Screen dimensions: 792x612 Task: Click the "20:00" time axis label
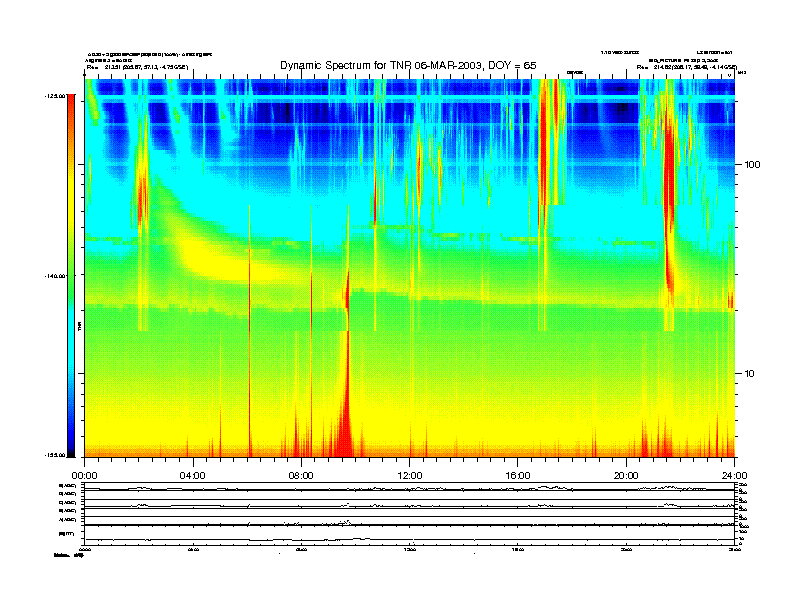626,476
